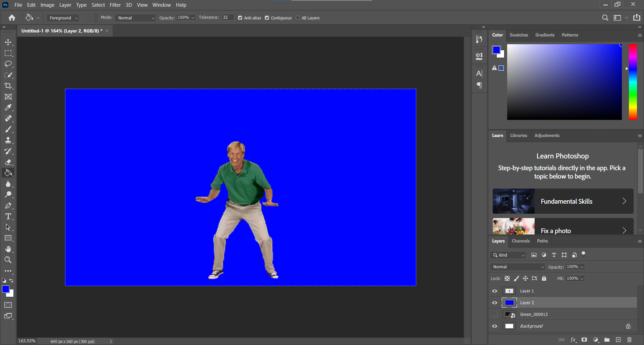Create a new layer with plus icon

[x=618, y=340]
